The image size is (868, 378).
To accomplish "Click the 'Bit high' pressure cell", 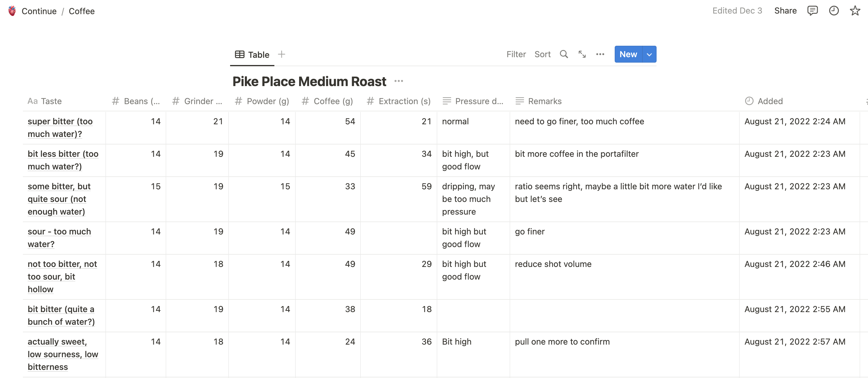I will [x=473, y=355].
